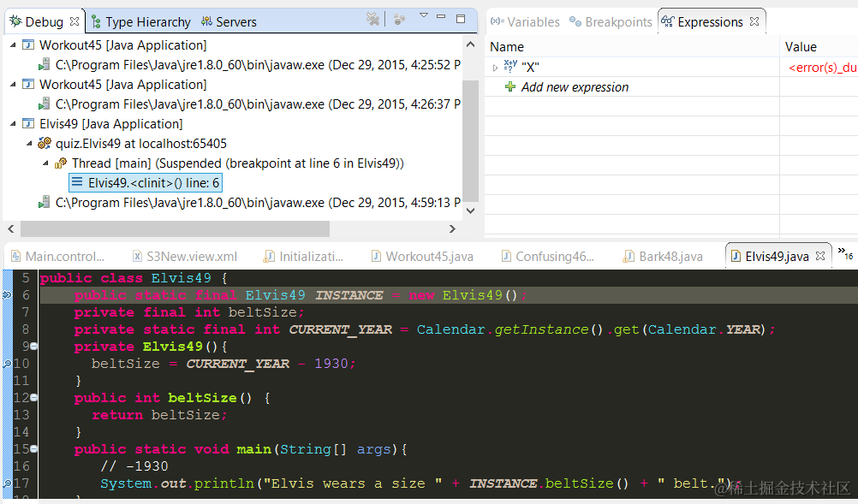Click the marker icon on line 17
This screenshot has width=858, height=504.
pos(7,483)
